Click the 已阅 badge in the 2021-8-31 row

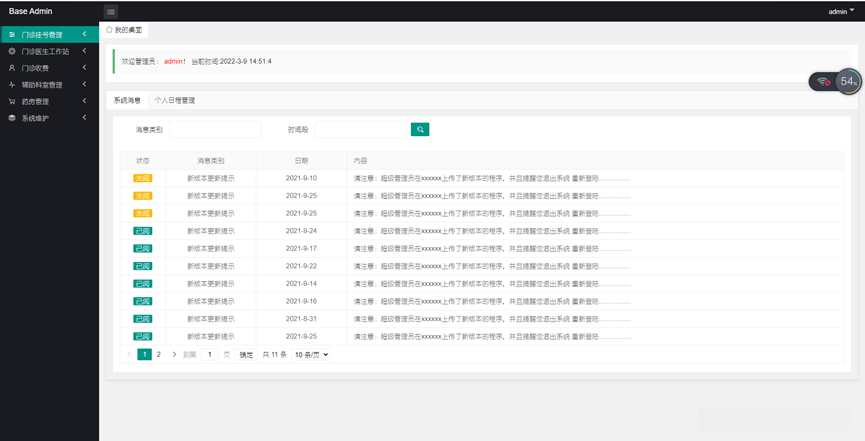tap(142, 319)
